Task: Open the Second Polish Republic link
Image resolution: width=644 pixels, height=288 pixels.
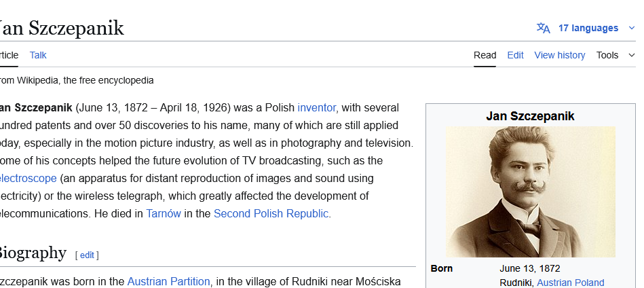Action: pyautogui.click(x=271, y=214)
